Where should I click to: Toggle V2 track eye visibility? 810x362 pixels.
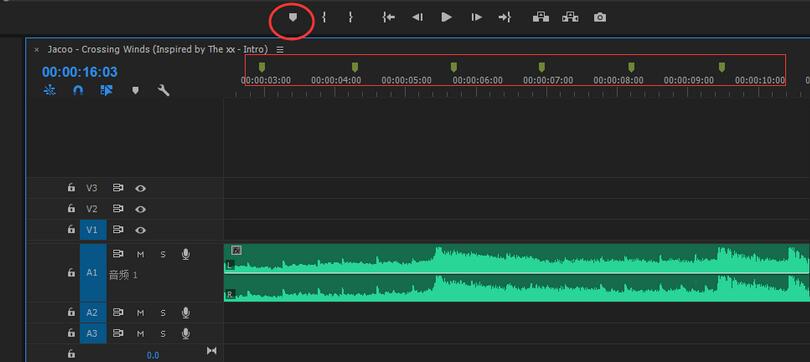coord(140,209)
